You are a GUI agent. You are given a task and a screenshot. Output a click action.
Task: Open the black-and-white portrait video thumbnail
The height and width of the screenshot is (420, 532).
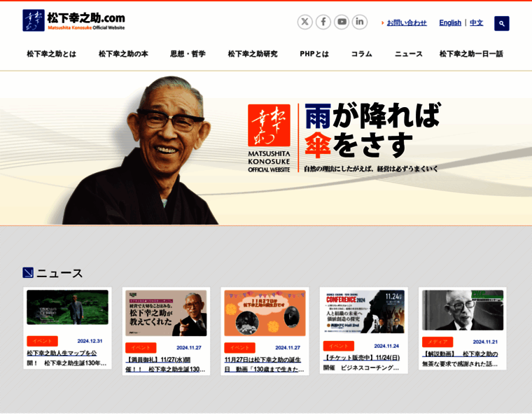(463, 309)
